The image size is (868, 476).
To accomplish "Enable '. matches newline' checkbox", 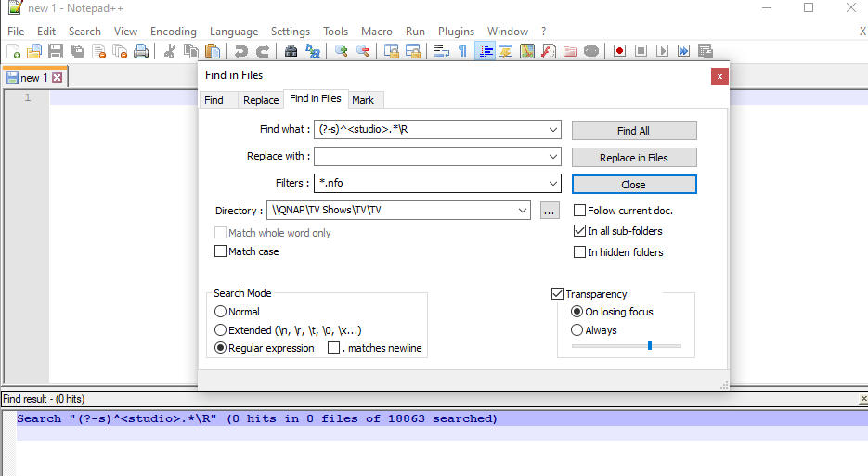I will (334, 348).
